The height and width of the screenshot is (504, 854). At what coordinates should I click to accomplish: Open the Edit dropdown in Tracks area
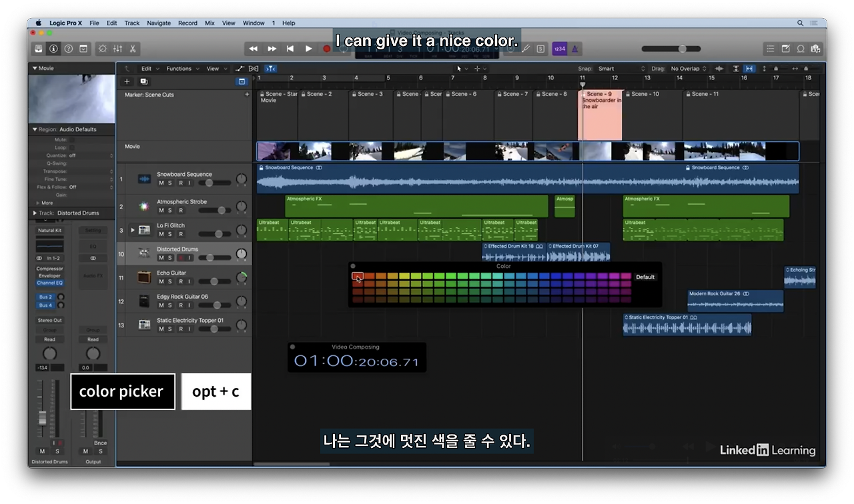pyautogui.click(x=149, y=69)
